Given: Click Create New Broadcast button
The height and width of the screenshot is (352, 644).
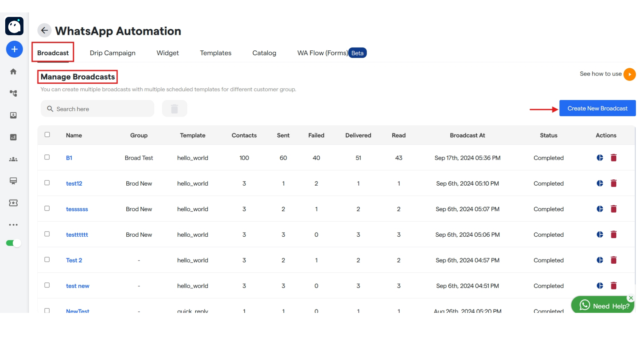Looking at the screenshot, I should tap(597, 108).
